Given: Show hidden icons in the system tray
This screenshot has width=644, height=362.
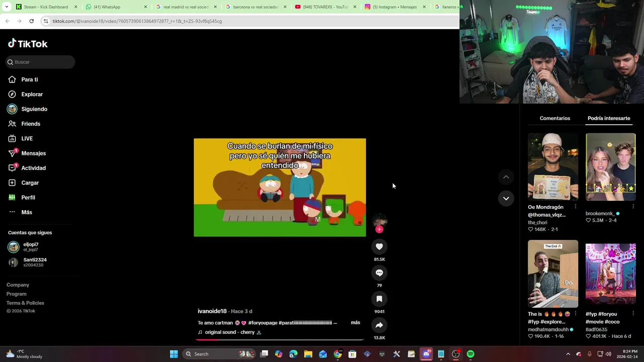Looking at the screenshot, I should point(568,354).
